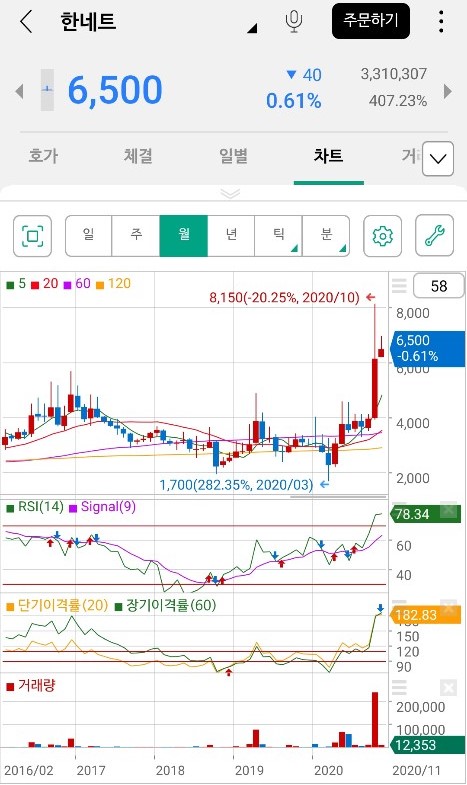This screenshot has width=467, height=785.
Task: Open the 분 minute period dropdown
Action: pyautogui.click(x=326, y=236)
